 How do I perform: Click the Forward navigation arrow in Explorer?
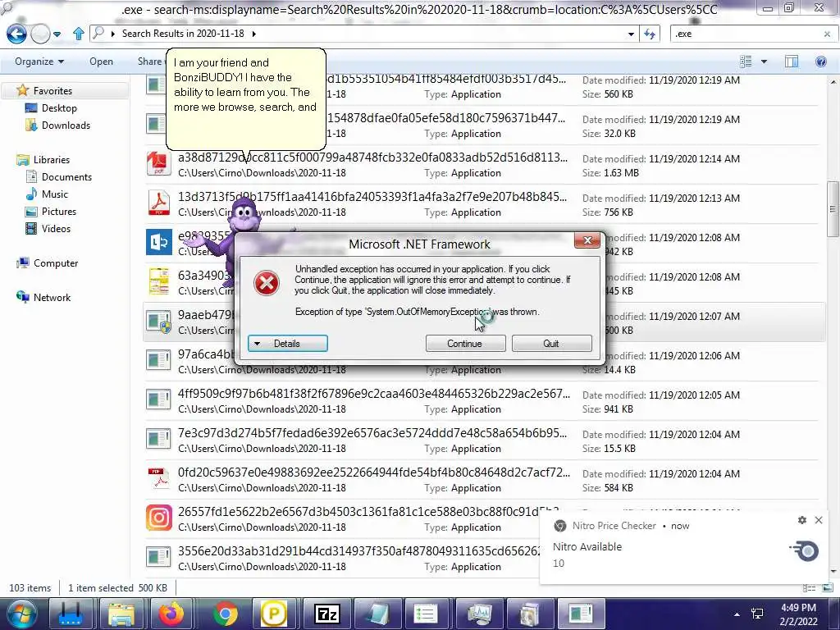(x=41, y=34)
